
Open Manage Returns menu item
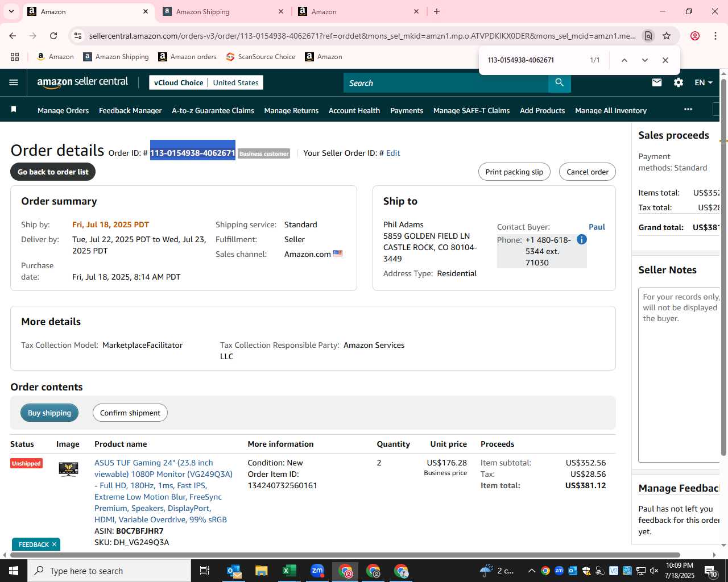(291, 110)
